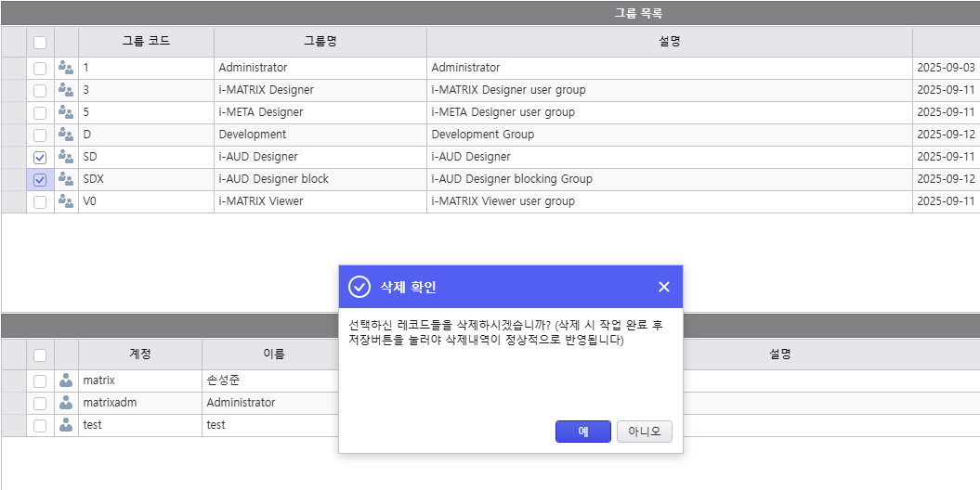Image resolution: width=980 pixels, height=490 pixels.
Task: Uncheck the SDX group row checkbox
Action: 40,180
